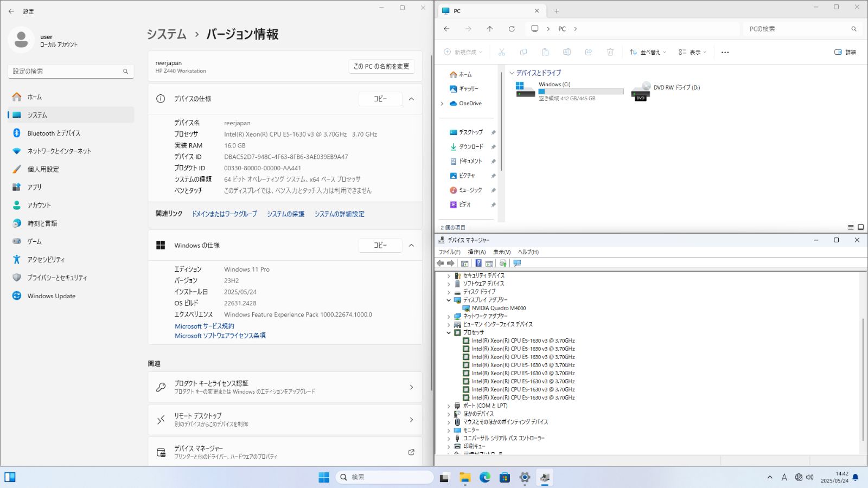
Task: Open the Explorer view dropdown
Action: pyautogui.click(x=693, y=52)
